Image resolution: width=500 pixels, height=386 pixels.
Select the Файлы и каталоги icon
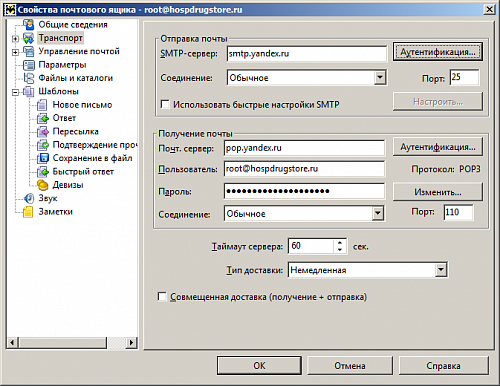(x=29, y=78)
